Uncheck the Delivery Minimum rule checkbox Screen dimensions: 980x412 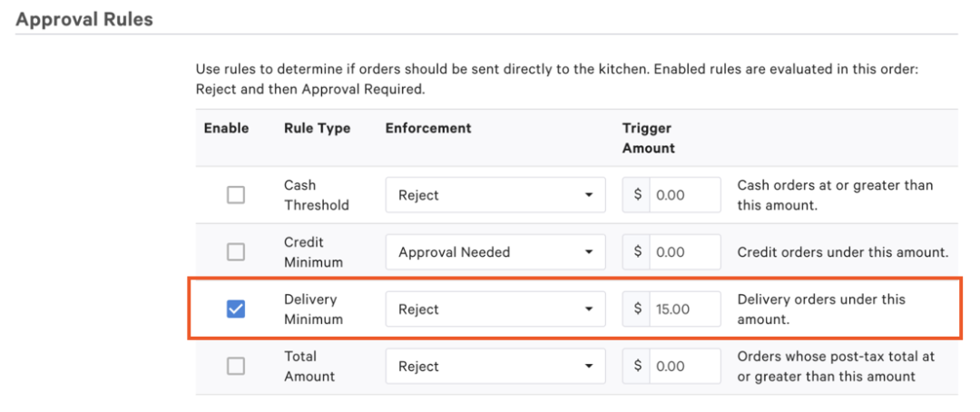236,309
